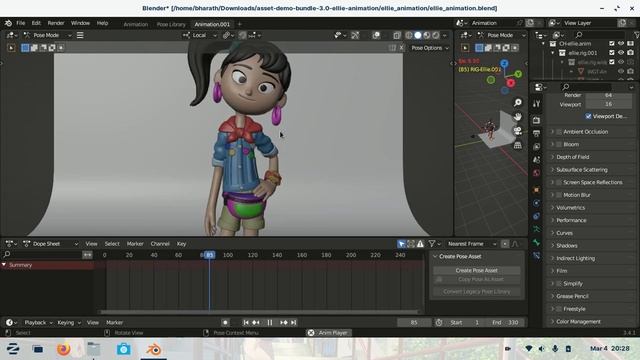Click the blue Z axis gizmo ball
This screenshot has height=360, width=640.
coord(504,64)
